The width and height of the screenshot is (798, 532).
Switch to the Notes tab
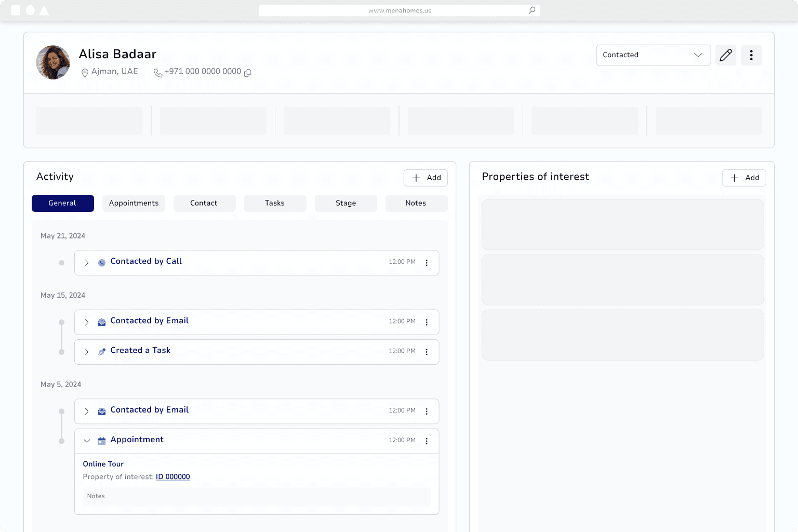click(416, 203)
